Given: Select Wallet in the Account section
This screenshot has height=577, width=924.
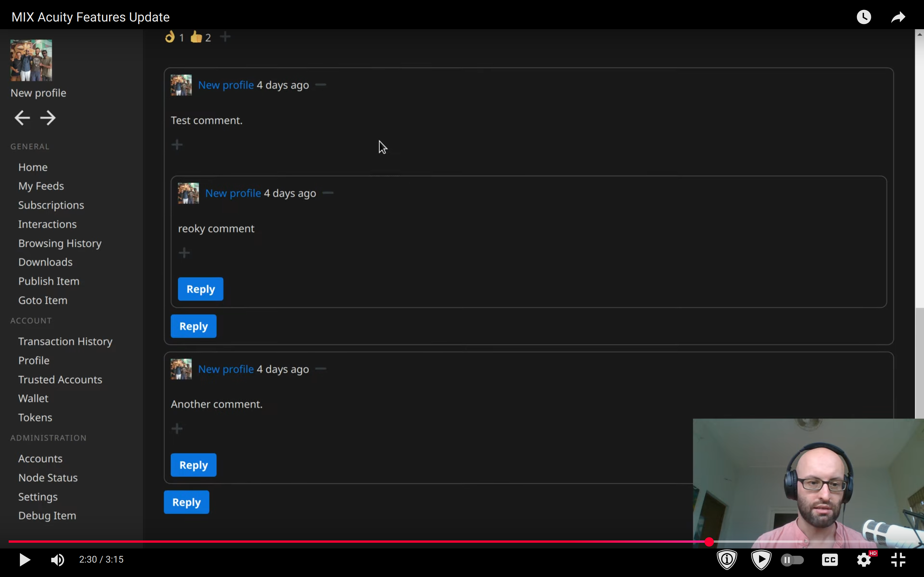Looking at the screenshot, I should pos(33,398).
